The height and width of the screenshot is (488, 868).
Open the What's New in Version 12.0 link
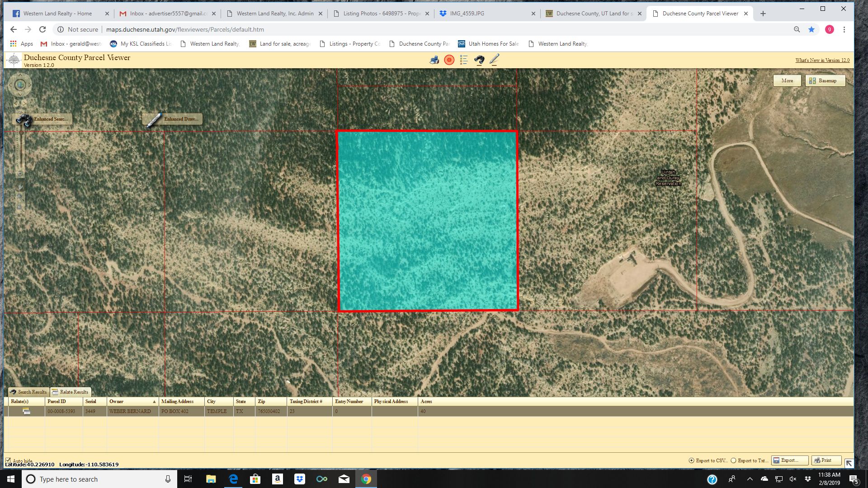coord(822,60)
